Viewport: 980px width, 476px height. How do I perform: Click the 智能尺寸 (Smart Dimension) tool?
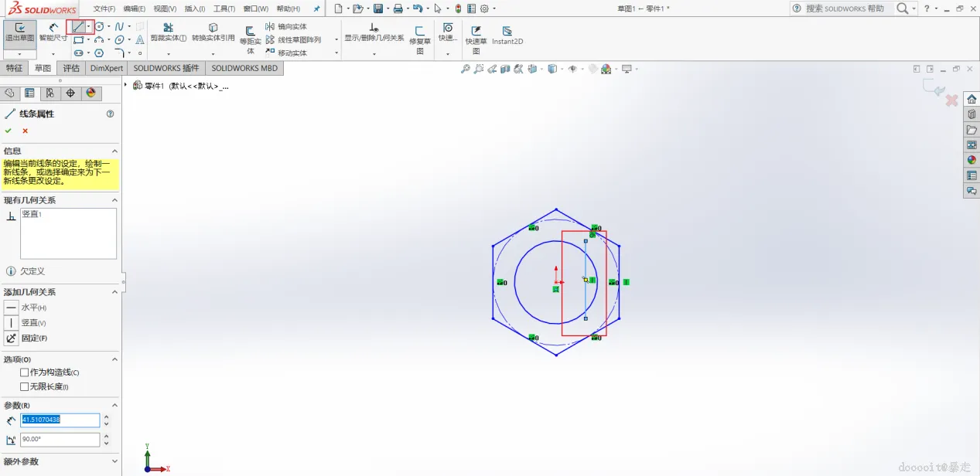click(53, 32)
